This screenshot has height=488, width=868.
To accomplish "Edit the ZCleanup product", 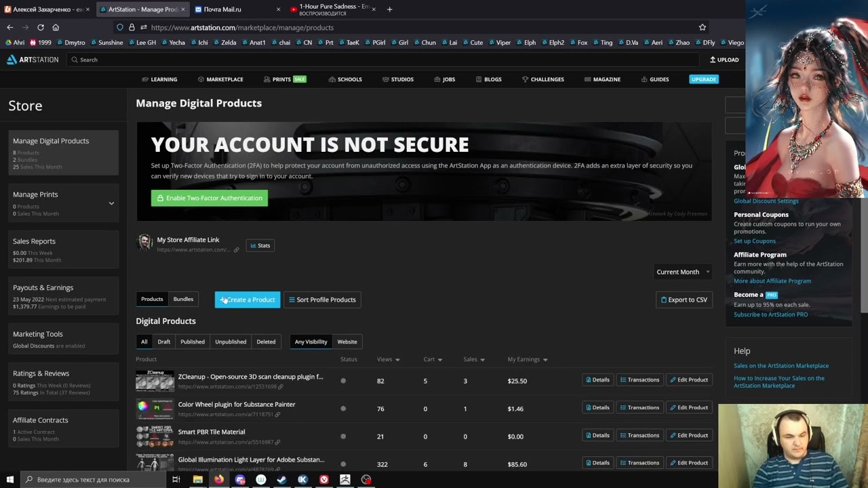I will point(689,380).
